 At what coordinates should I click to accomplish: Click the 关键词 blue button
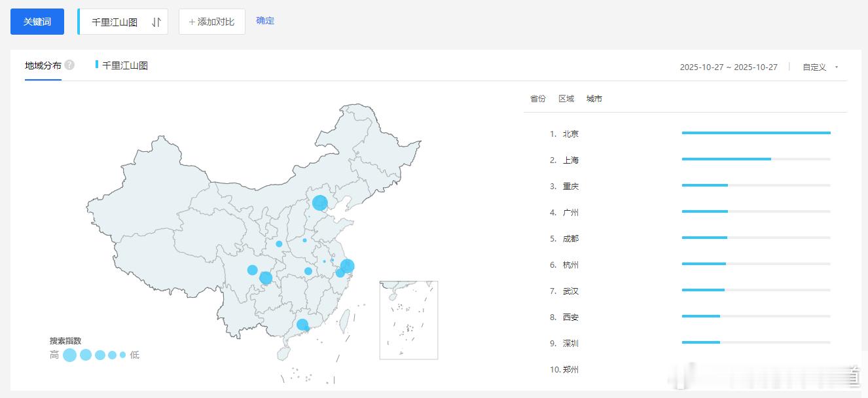37,22
